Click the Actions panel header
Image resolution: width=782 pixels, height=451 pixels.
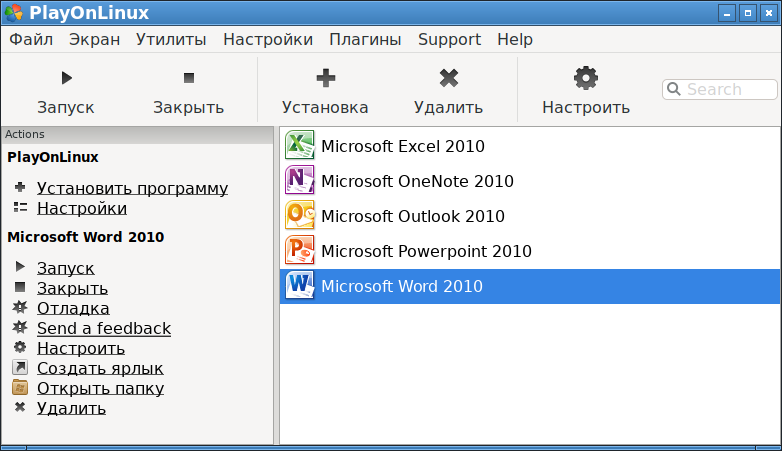[x=137, y=135]
